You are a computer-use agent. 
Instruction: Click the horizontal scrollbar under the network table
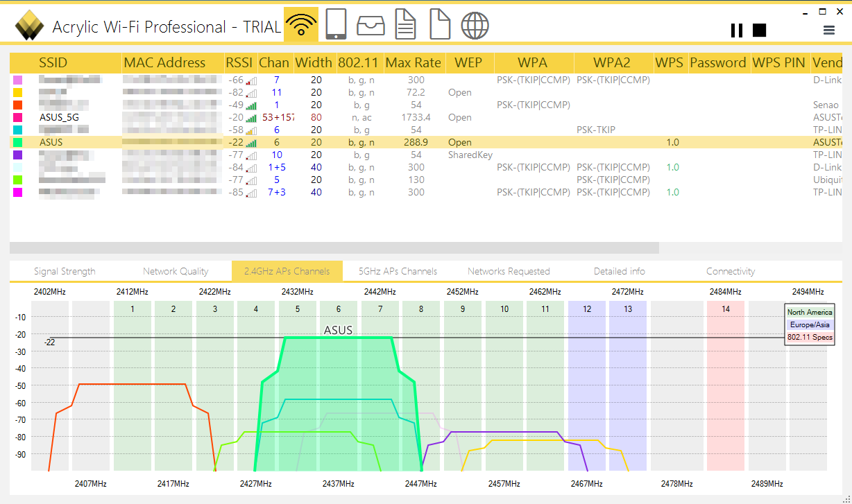coord(334,247)
